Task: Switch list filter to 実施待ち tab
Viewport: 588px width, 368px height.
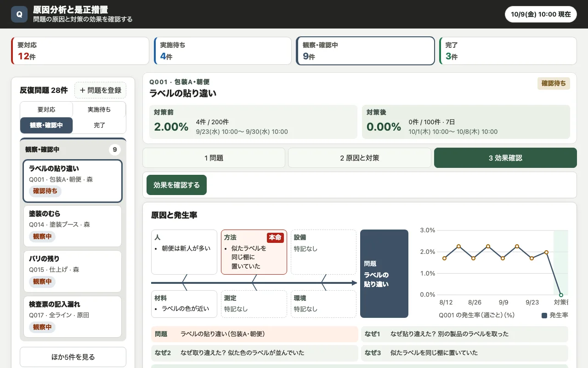Action: coord(99,109)
